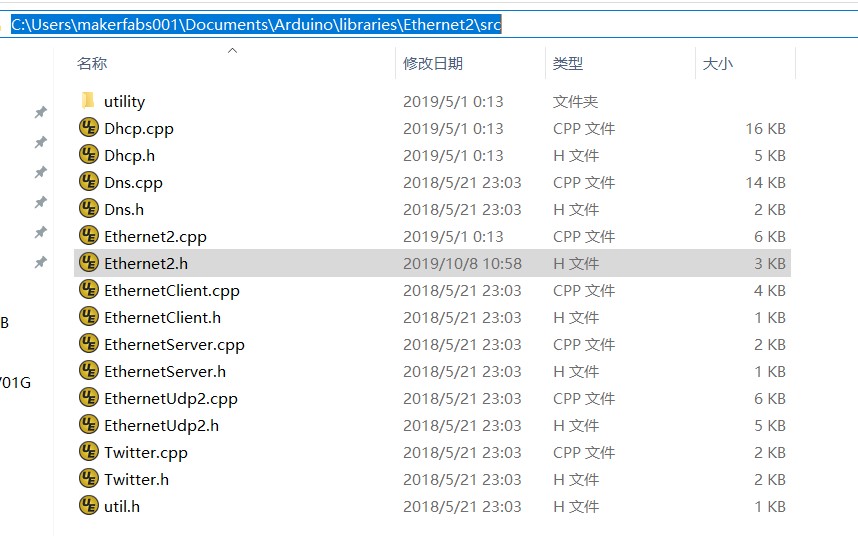
Task: Select the EthernetClient.cpp file name
Action: (172, 290)
